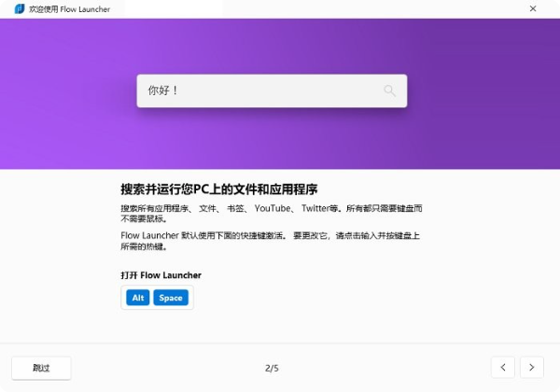Image resolution: width=560 pixels, height=392 pixels.
Task: Click the 搜索并运行您PC上的文件和应用程序 heading
Action: coord(219,189)
